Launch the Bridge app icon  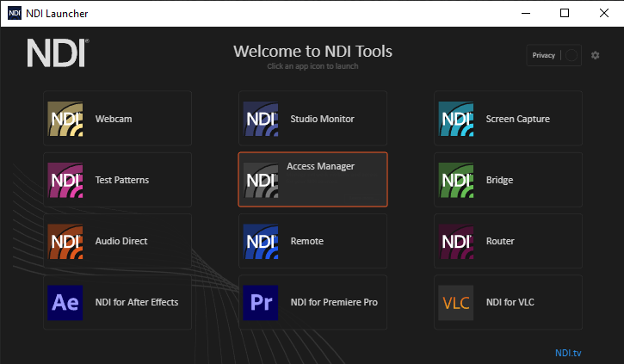(456, 180)
